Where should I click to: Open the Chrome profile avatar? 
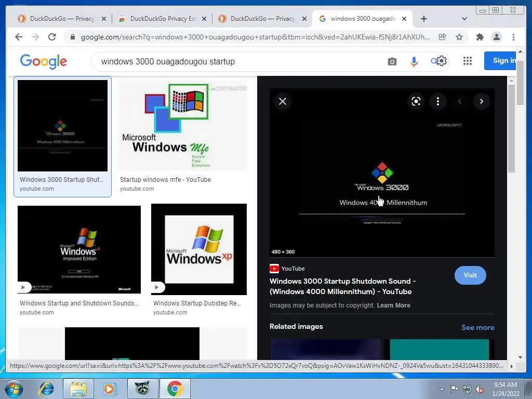click(496, 37)
